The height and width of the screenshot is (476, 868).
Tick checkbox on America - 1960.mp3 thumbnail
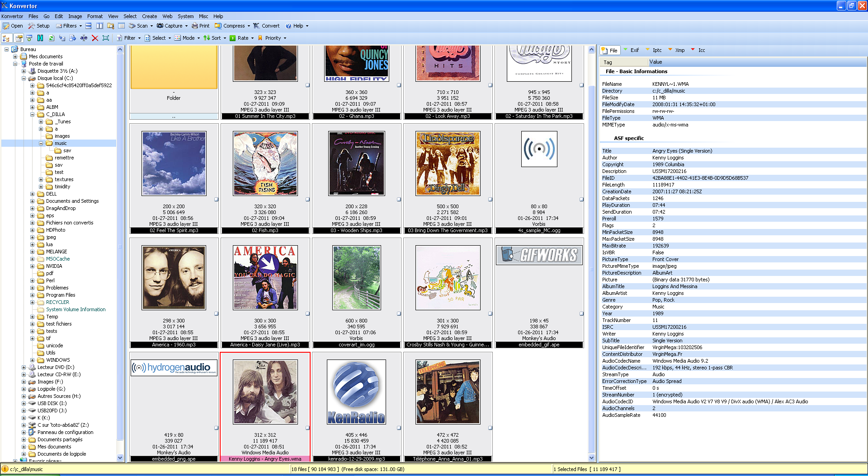coord(217,313)
